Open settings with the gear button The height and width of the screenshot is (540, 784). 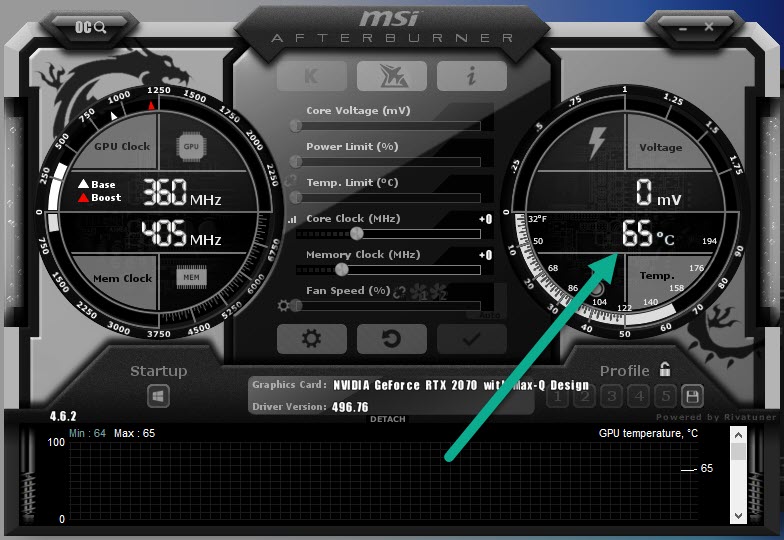(x=312, y=339)
